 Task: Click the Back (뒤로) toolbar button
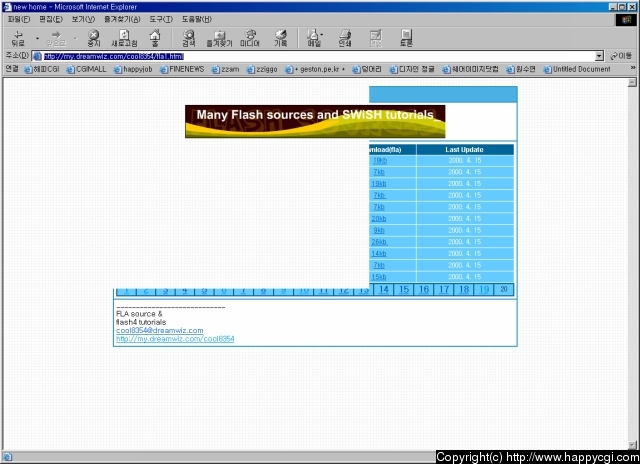click(18, 38)
